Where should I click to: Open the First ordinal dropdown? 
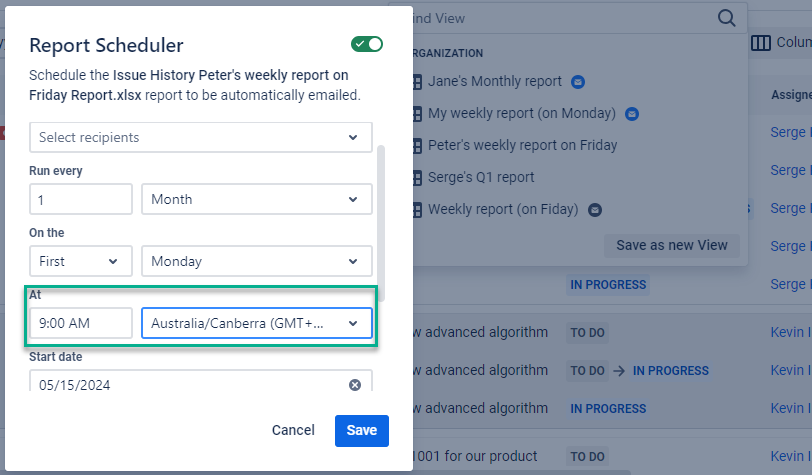point(81,261)
